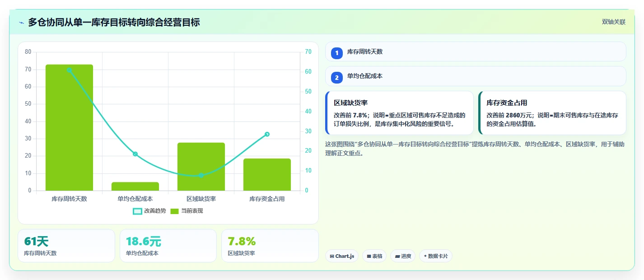644x280 pixels.
Task: Click line point on 区域缺货率 bar
Action: [201, 175]
